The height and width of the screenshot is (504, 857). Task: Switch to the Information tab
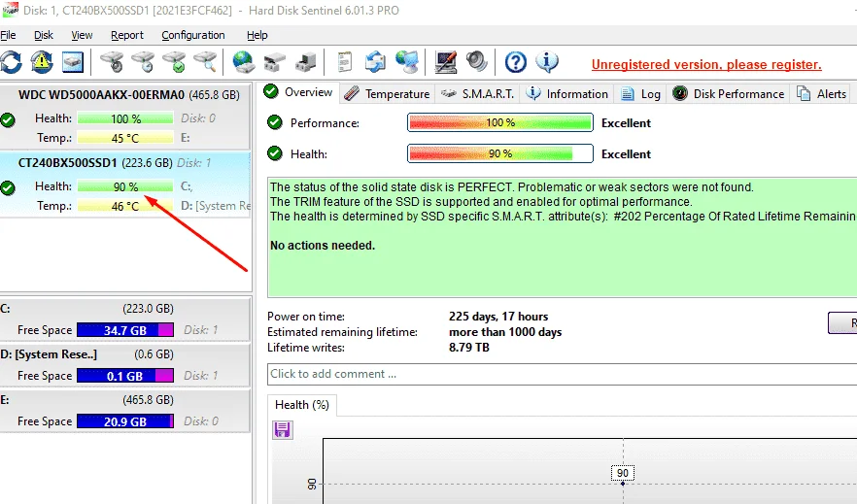tap(566, 94)
